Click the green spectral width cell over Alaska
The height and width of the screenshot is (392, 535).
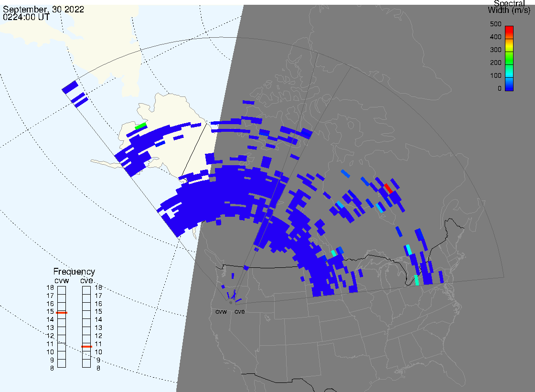tap(140, 126)
